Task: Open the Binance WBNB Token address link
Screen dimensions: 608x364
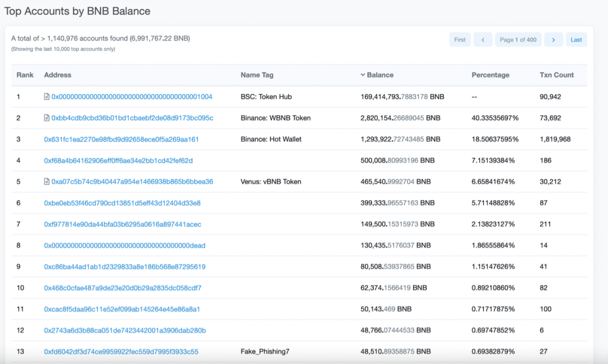Action: click(x=132, y=118)
